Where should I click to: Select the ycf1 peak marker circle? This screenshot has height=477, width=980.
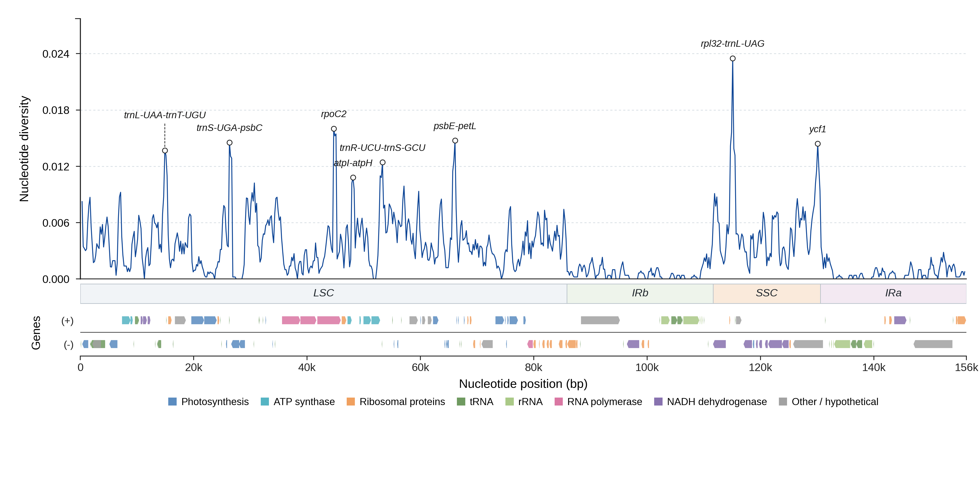818,144
